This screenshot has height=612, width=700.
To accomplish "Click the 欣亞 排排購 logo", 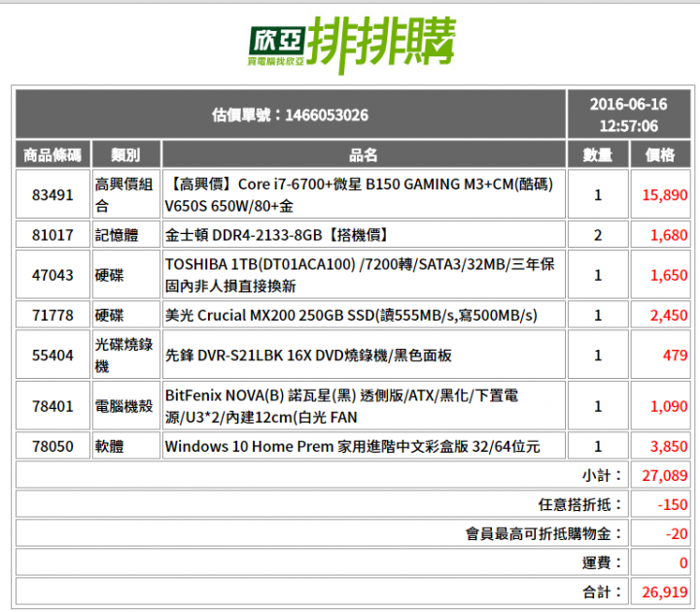I will pyautogui.click(x=352, y=45).
